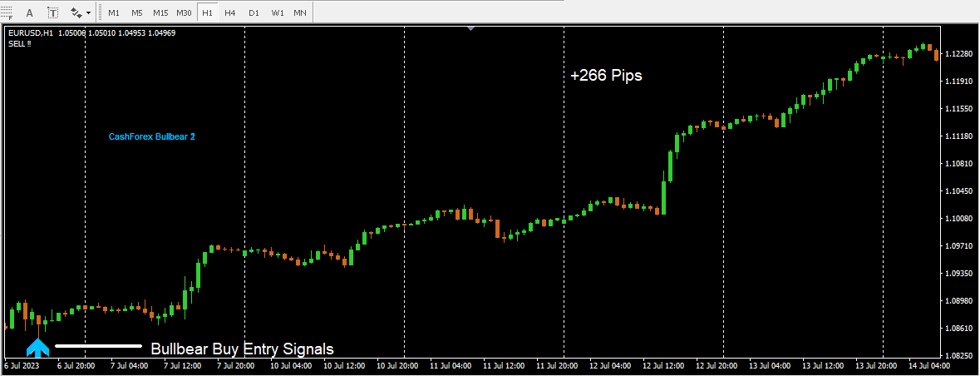The height and width of the screenshot is (376, 980).
Task: Click price level 1.09350 on price axis
Action: [958, 274]
